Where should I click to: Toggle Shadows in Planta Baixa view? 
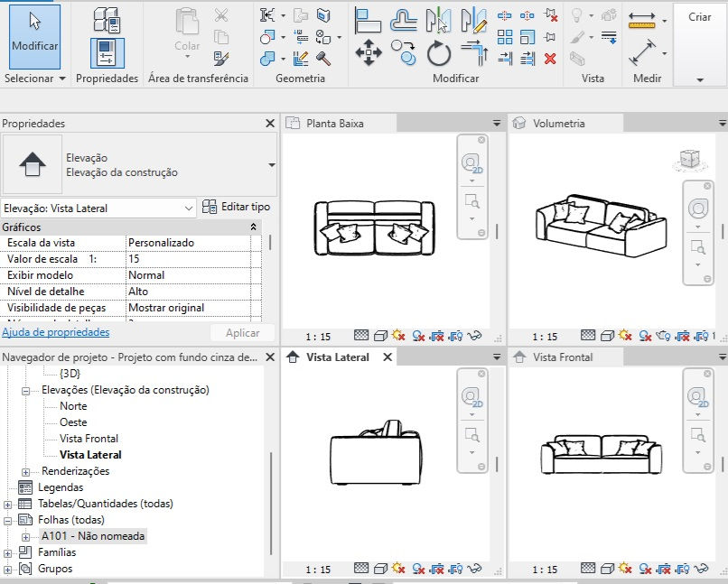(x=418, y=336)
